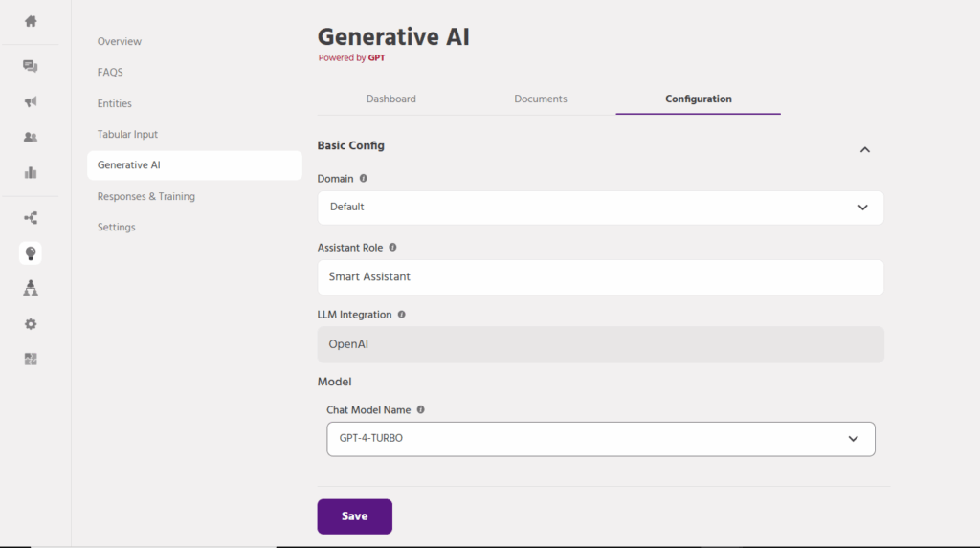Viewport: 980px width, 548px height.
Task: Open the Chat Model Name dropdown
Action: point(601,439)
